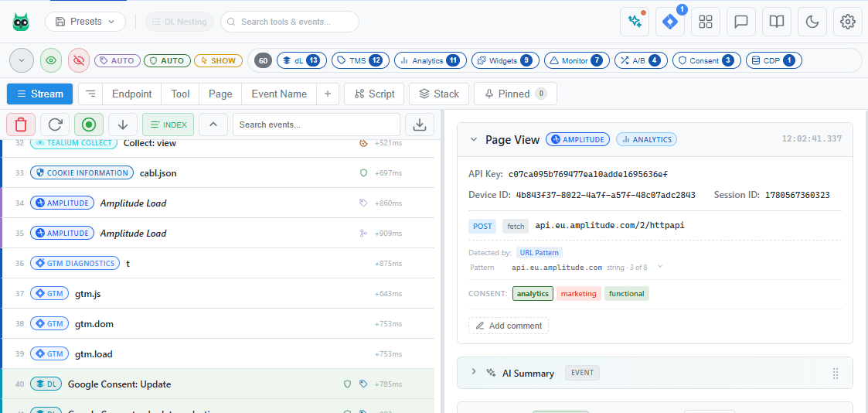The image size is (868, 413).
Task: Filter by CDP category chip
Action: 774,60
